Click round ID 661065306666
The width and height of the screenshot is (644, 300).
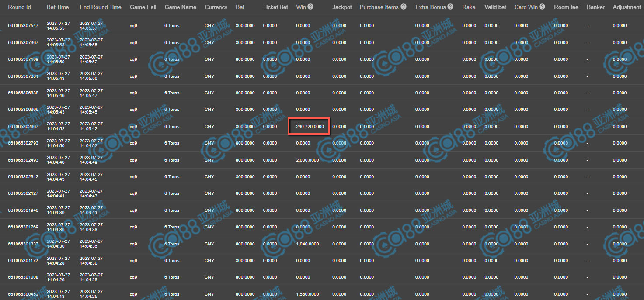23,110
